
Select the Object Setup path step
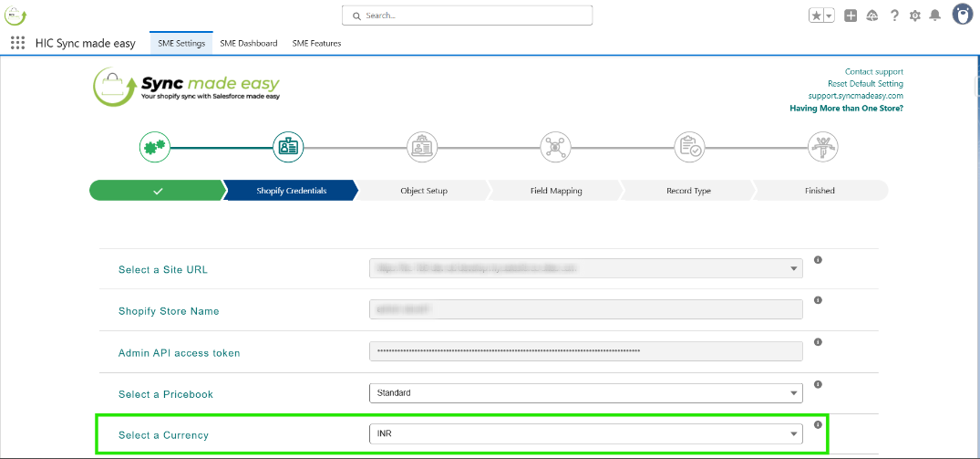point(424,191)
